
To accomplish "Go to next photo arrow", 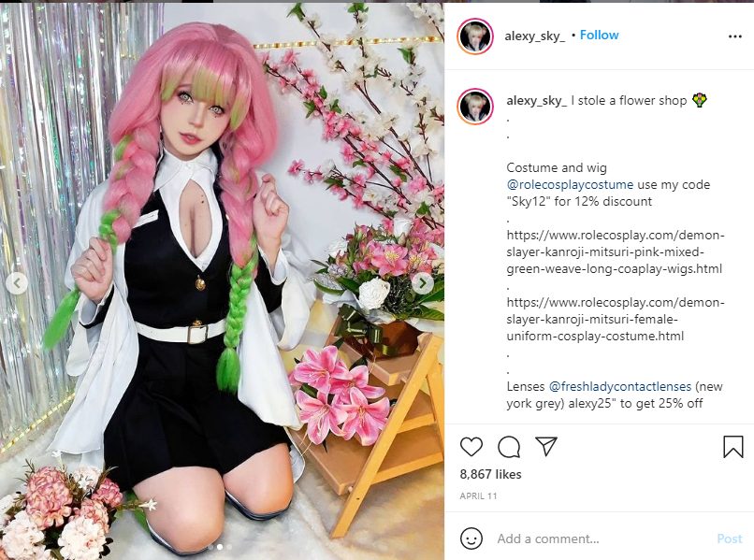I will 423,283.
